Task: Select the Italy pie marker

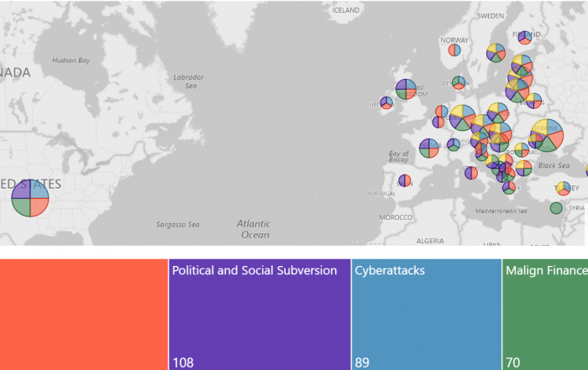Action: click(x=471, y=173)
